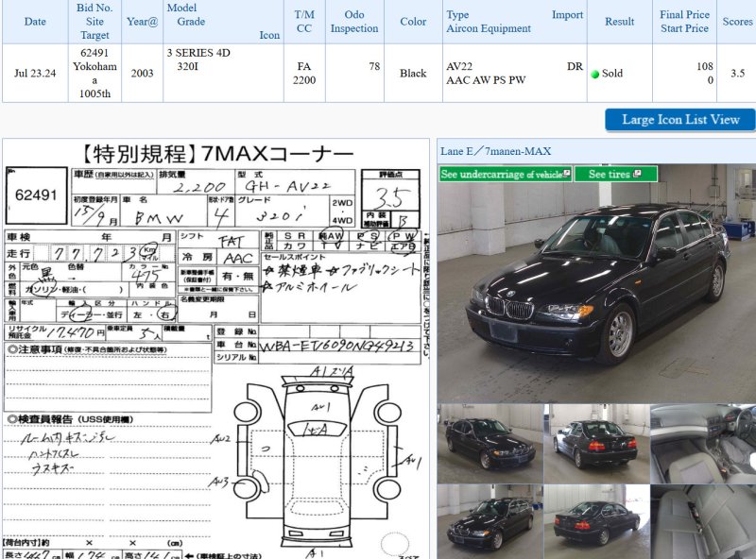Click the T/M CC column header
Viewport: 756px width, 559px height.
[x=304, y=22]
